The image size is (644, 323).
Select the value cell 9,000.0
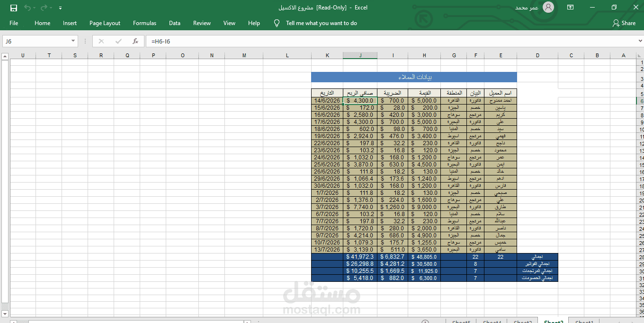point(424,207)
